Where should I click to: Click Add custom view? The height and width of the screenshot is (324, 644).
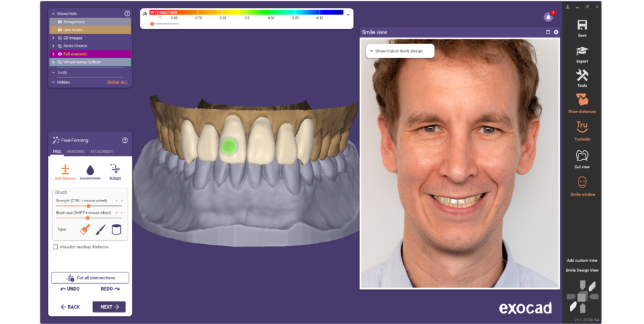pos(582,260)
